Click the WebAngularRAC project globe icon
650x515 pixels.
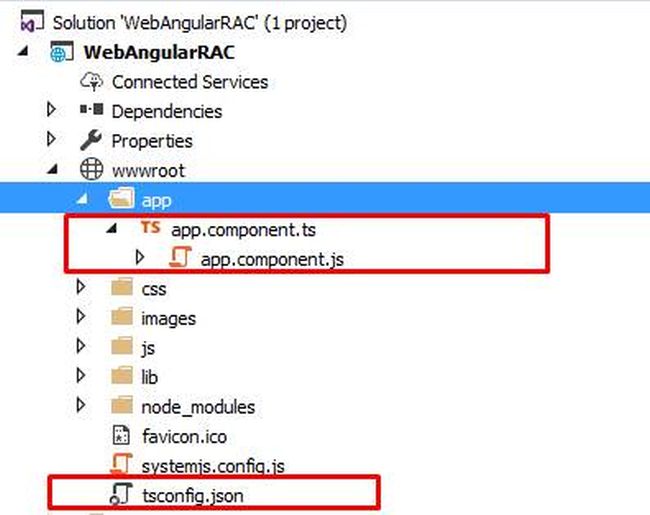point(62,52)
